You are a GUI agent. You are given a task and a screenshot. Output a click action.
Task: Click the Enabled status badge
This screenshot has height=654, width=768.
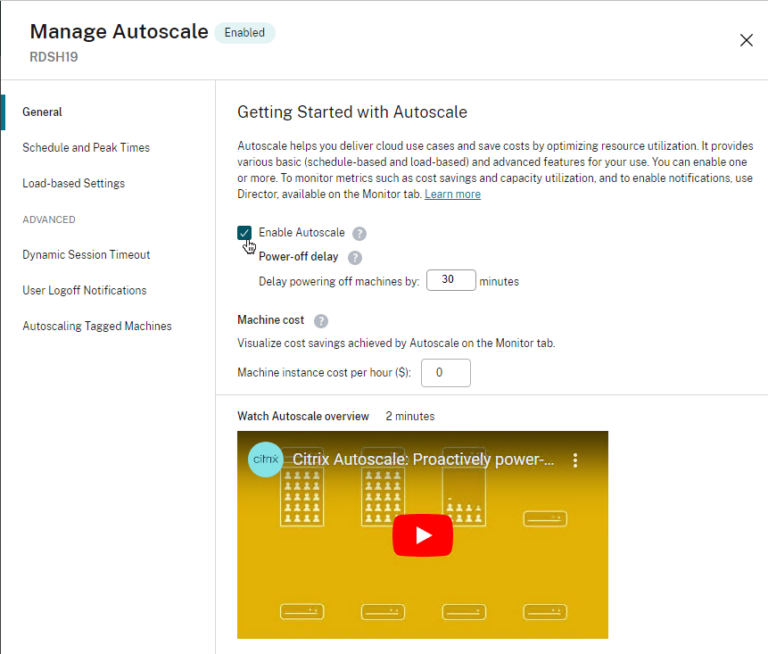click(245, 33)
